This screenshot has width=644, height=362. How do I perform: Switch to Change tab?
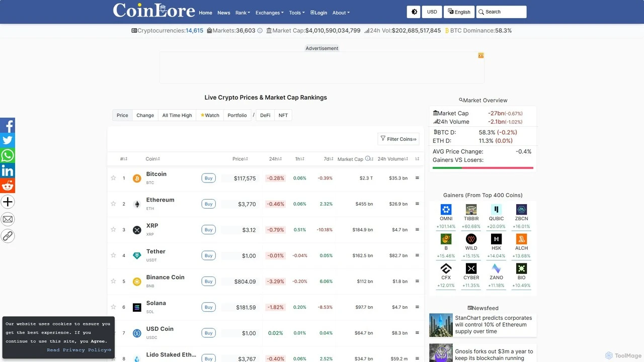click(145, 115)
